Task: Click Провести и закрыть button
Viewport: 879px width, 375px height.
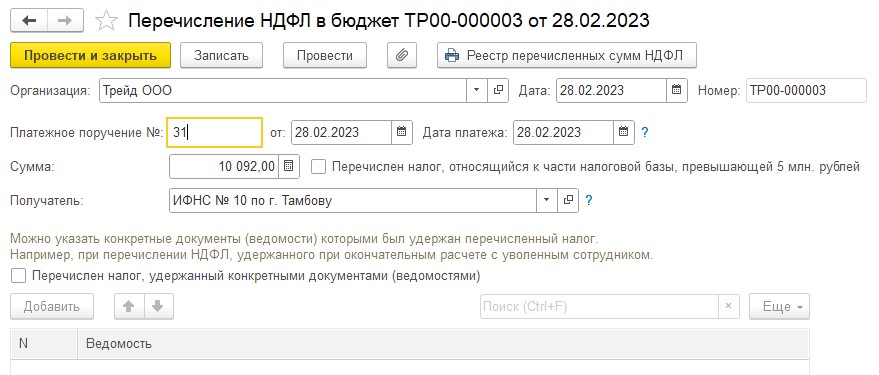Action: (x=90, y=55)
